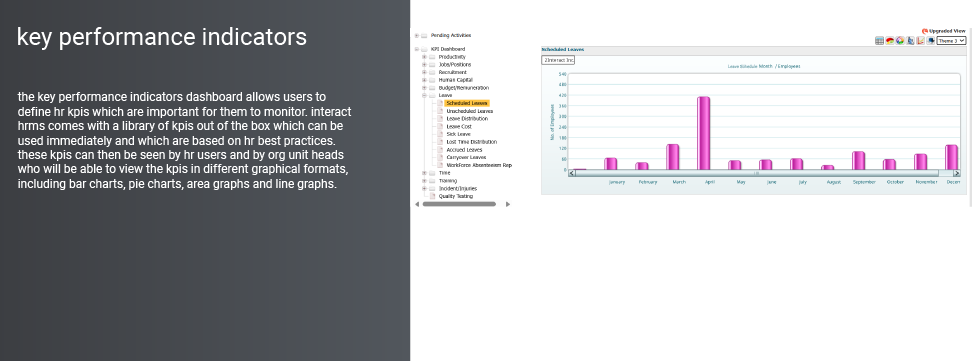Click the Human Capital folder label
Screen dimensions: 972x361
(x=455, y=80)
